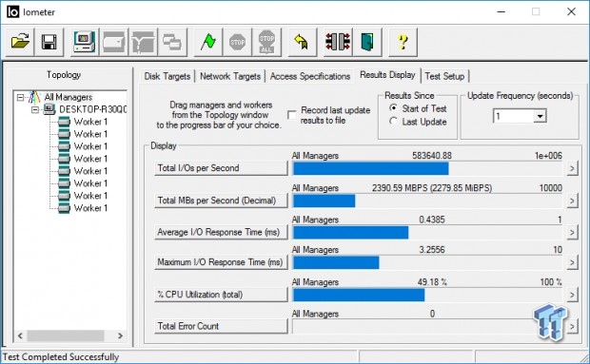Save test configuration floppy icon
This screenshot has width=590, height=364.
[49, 42]
